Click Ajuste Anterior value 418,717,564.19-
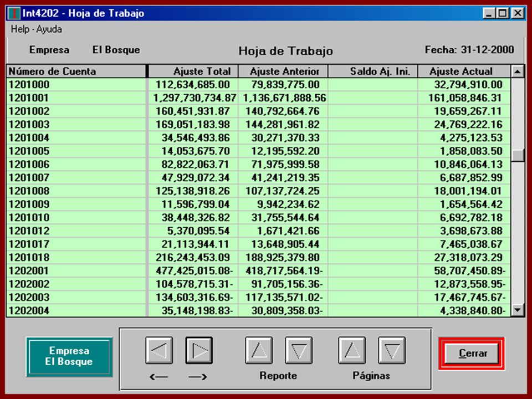The width and height of the screenshot is (532, 399). [x=284, y=271]
